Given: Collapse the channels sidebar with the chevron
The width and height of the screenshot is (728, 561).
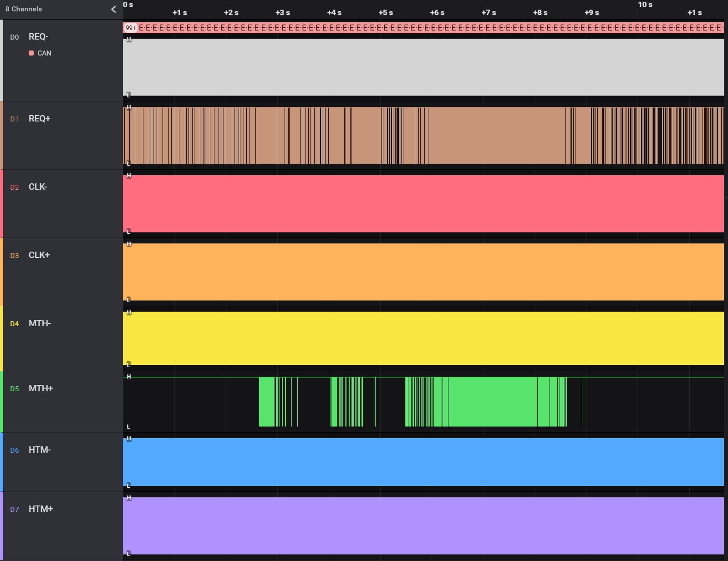Looking at the screenshot, I should 113,9.
